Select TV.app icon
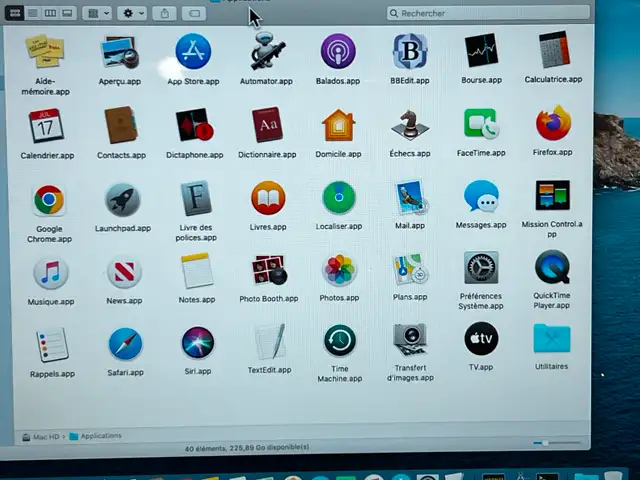640x480 pixels. 481,339
